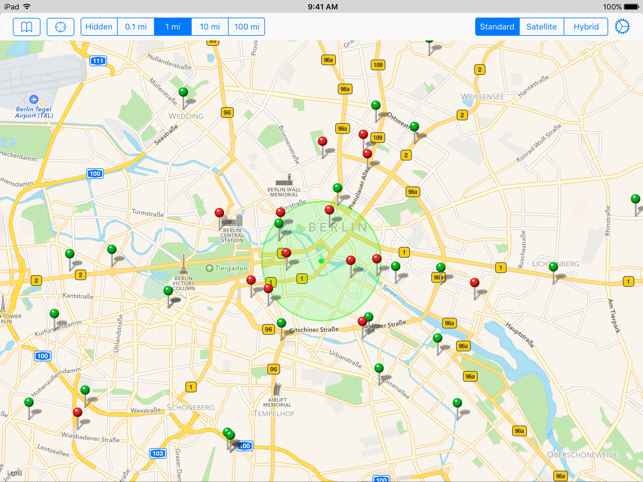The image size is (643, 482).
Task: Switch map type to Standard
Action: (497, 27)
